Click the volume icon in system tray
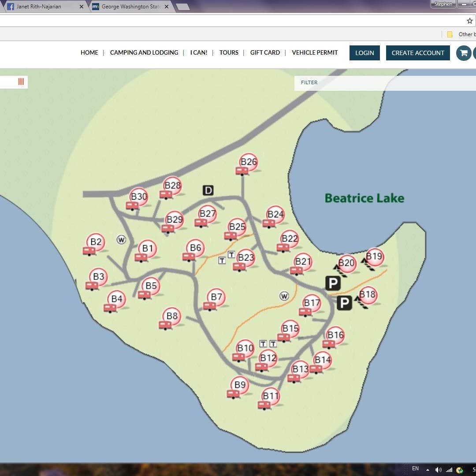Image resolution: width=476 pixels, height=476 pixels. tap(438, 470)
